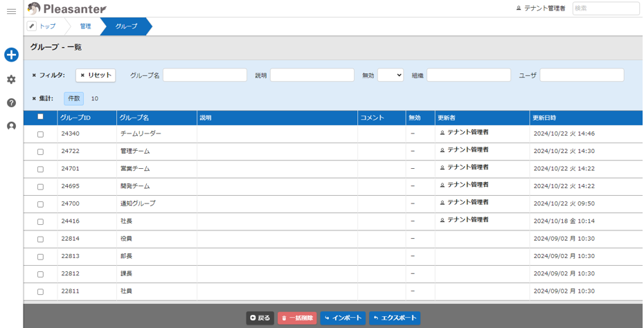
Task: Open the 無効 filter dropdown
Action: [390, 75]
